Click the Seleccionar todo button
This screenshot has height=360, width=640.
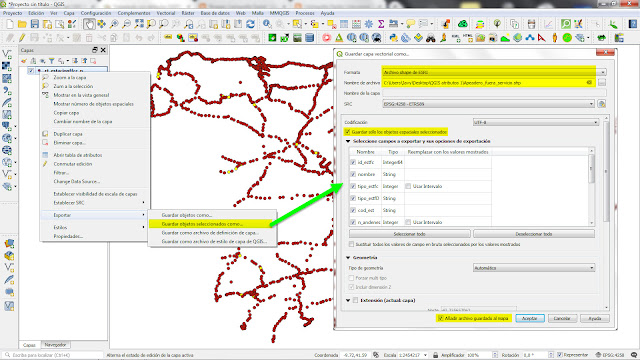tap(409, 234)
